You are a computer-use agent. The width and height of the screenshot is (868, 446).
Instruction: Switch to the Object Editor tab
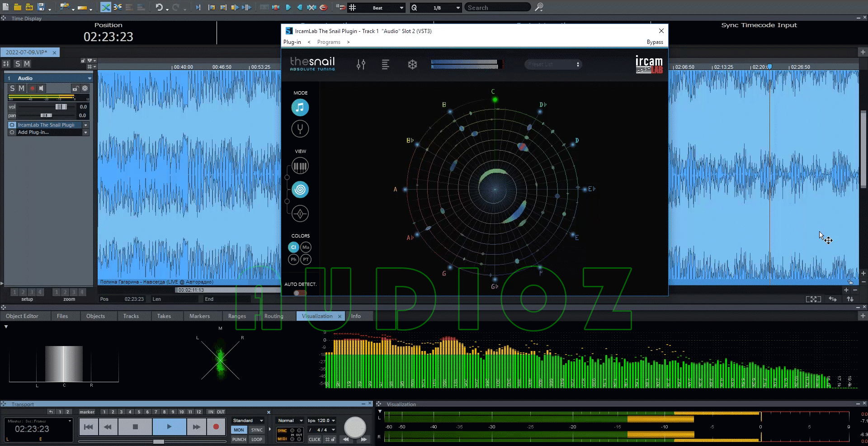click(x=22, y=316)
